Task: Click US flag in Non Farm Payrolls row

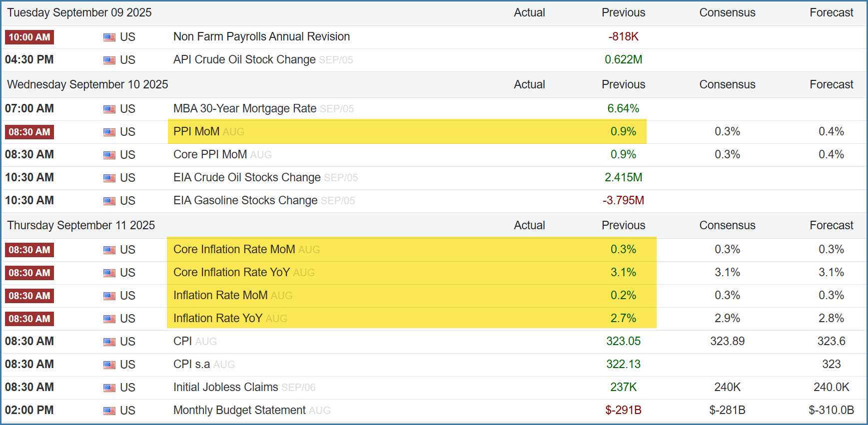Action: [109, 37]
